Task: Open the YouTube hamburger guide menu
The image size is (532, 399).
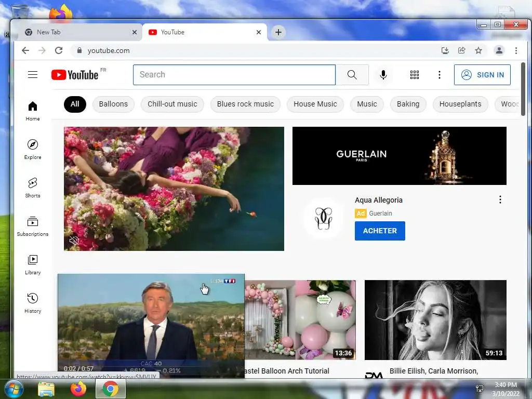Action: [x=33, y=75]
